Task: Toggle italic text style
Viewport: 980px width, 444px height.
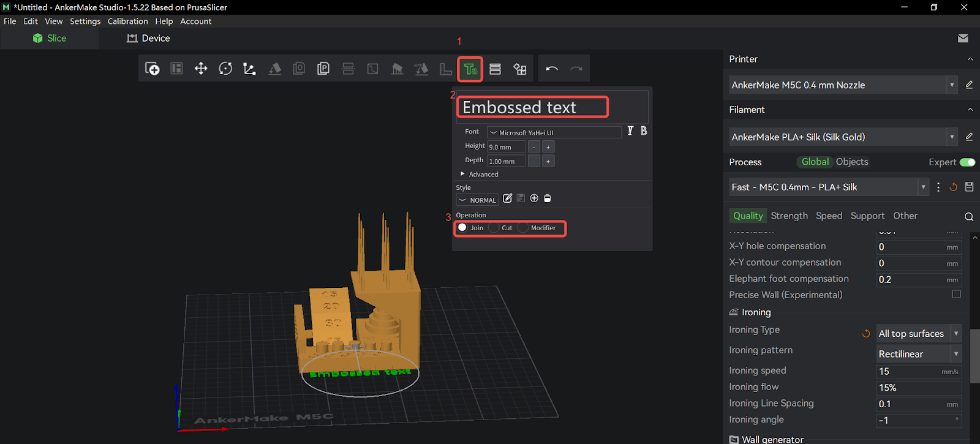Action: point(630,131)
